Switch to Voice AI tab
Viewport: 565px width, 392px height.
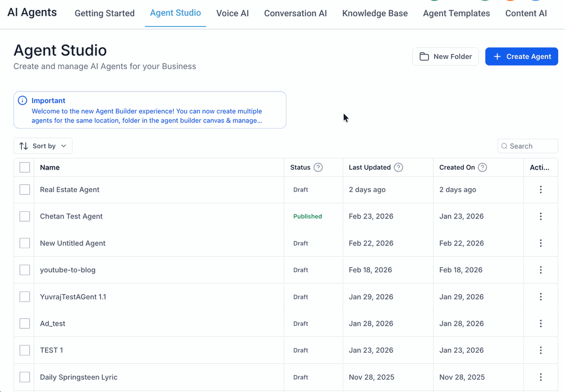[x=233, y=13]
